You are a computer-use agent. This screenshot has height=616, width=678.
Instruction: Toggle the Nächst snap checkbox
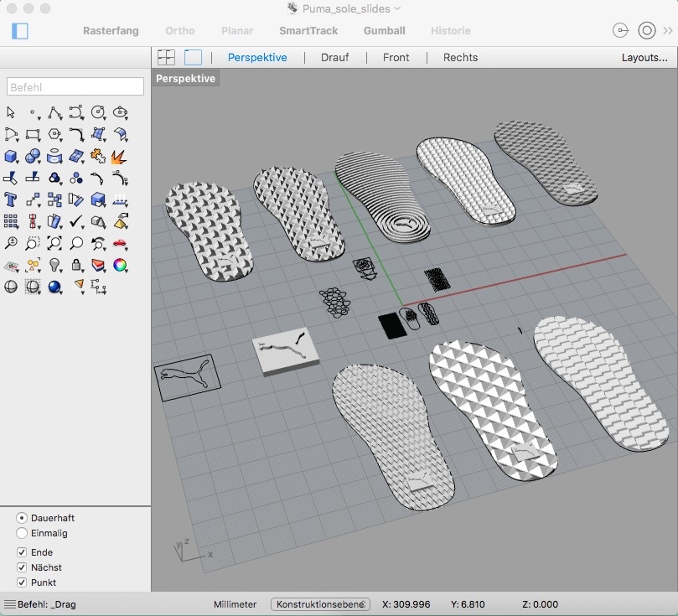(22, 567)
